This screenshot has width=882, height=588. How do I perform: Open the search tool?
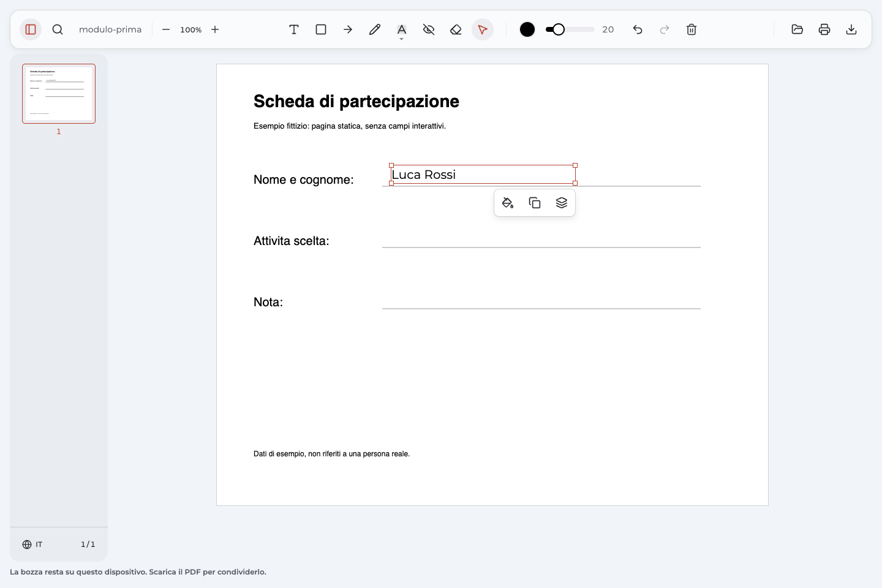click(x=58, y=29)
